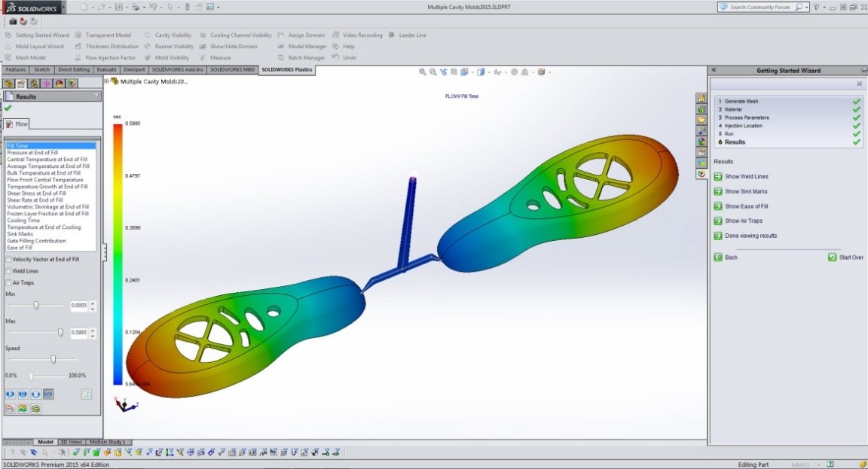Click Show/Hide Domain tool
This screenshot has height=469, width=868.
pyautogui.click(x=228, y=47)
